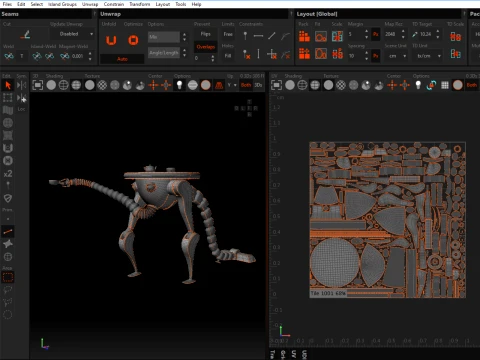Toggle the Margin Px unit button
480x360 pixels.
376,34
